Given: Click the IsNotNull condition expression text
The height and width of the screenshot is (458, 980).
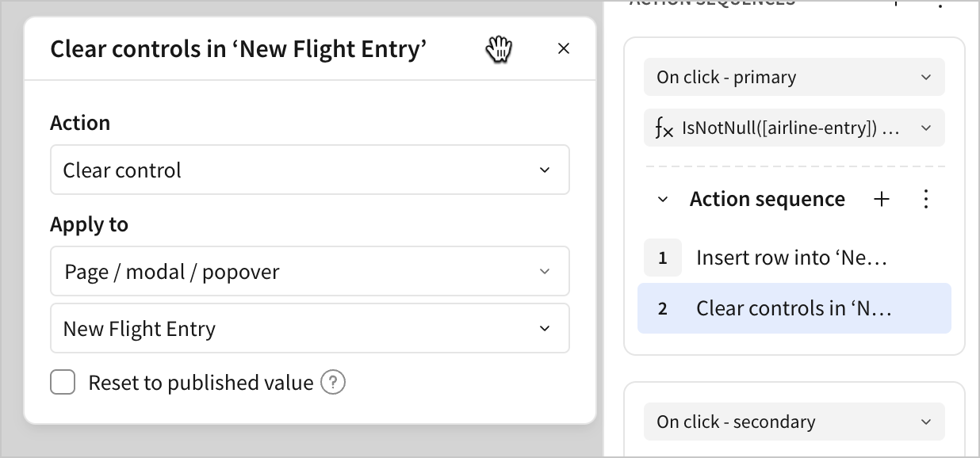Looking at the screenshot, I should [790, 128].
